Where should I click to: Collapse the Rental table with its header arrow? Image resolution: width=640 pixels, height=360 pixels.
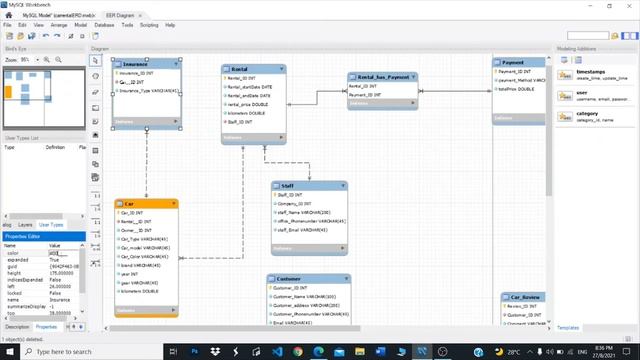282,69
